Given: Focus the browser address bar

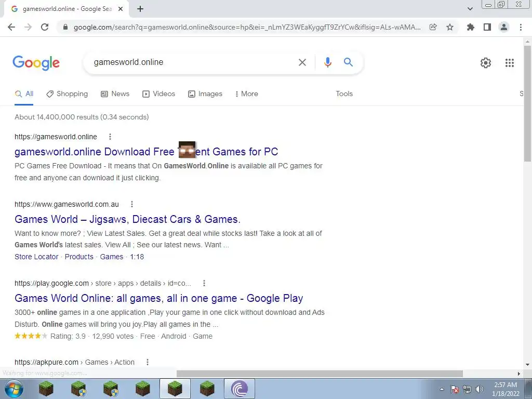Looking at the screenshot, I should pos(247,27).
